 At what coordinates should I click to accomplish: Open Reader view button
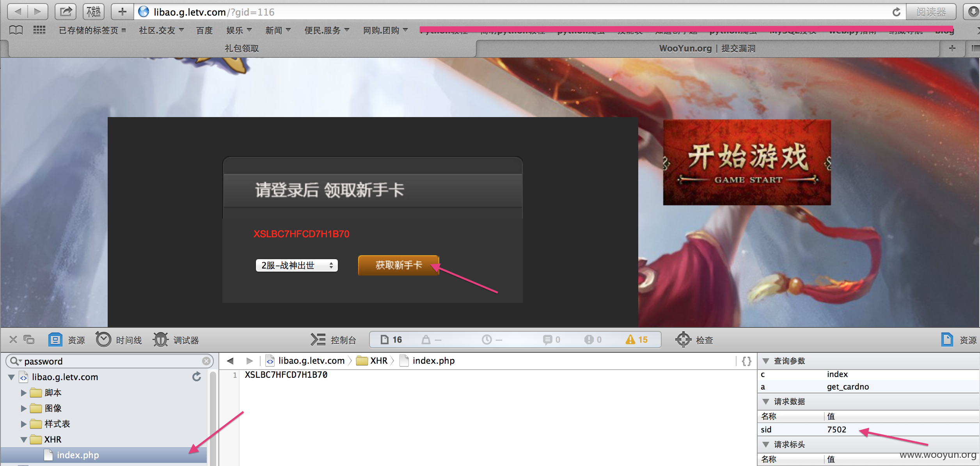931,12
